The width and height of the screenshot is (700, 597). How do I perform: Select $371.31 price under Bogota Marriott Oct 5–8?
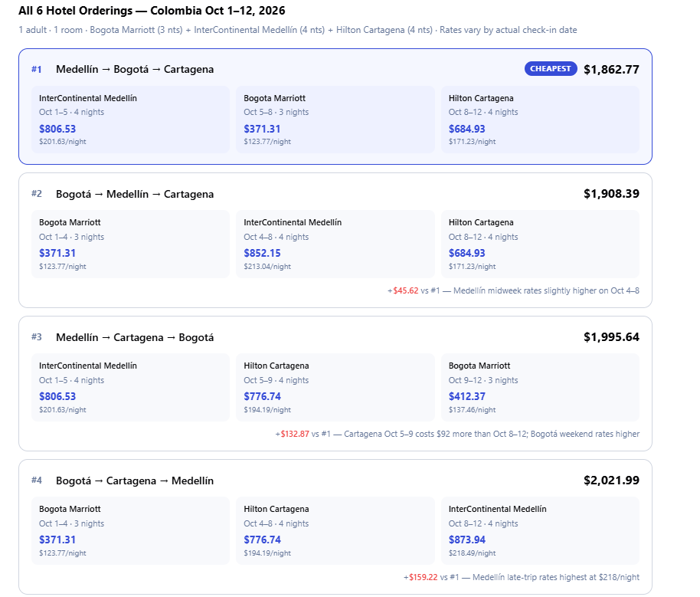(262, 129)
